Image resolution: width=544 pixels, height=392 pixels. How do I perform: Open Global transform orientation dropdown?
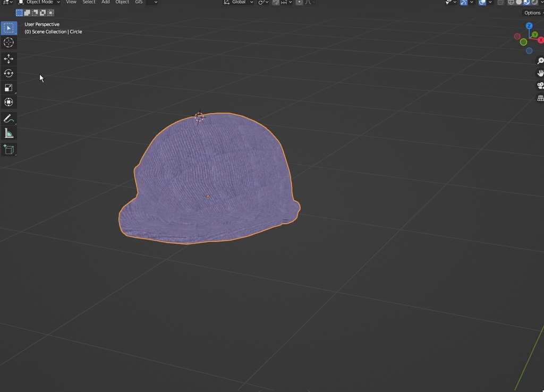point(239,2)
